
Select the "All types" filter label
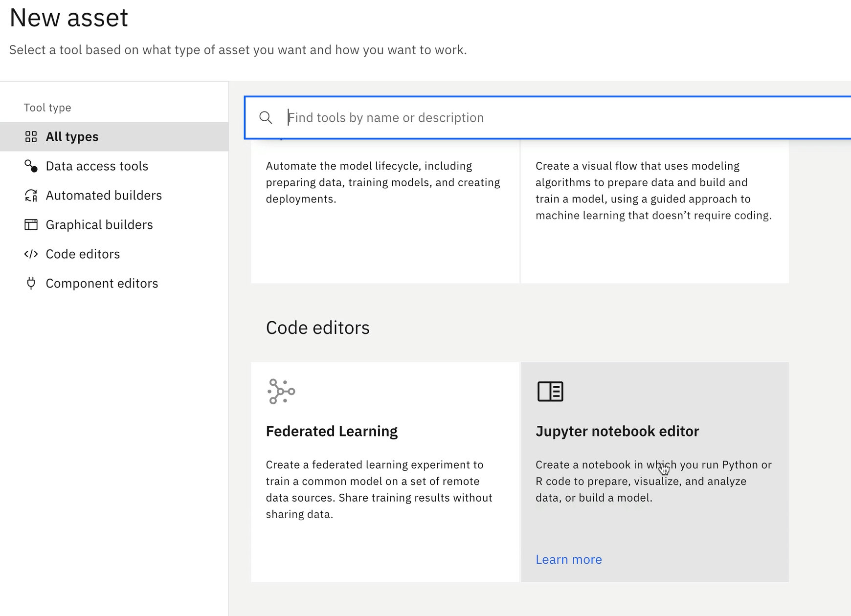72,137
